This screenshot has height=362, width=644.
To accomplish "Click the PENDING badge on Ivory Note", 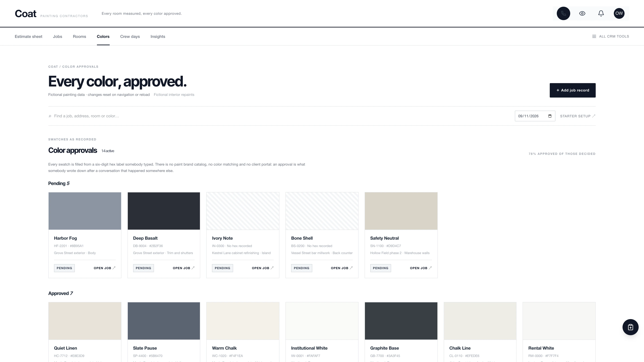I will (x=223, y=268).
